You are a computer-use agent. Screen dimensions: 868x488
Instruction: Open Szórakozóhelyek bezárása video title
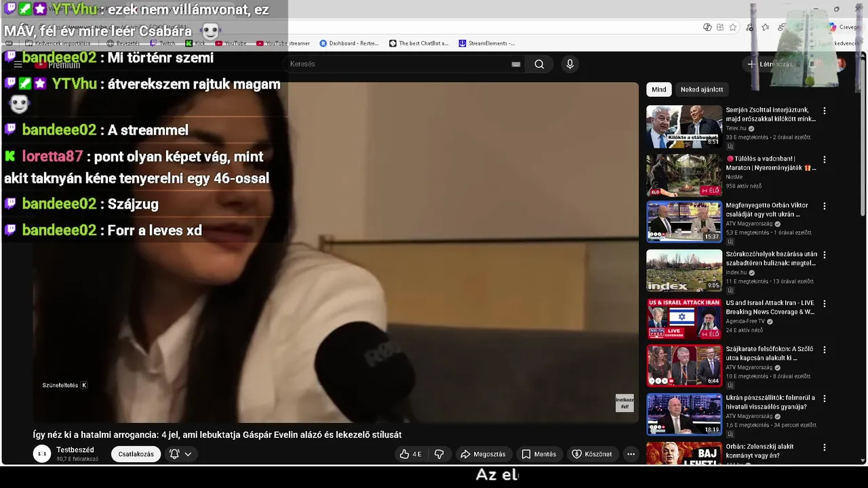[771, 258]
